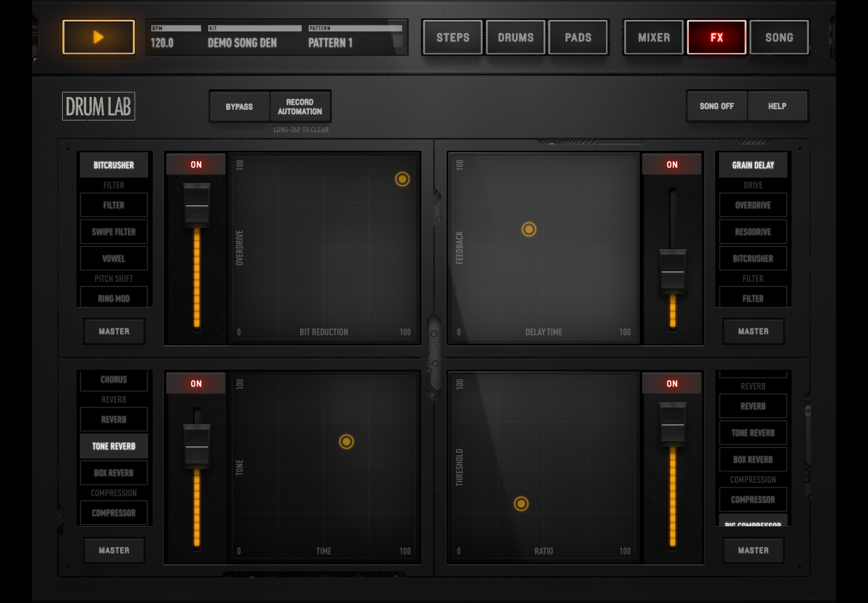
Task: Click the Drum Lab logo
Action: point(98,106)
